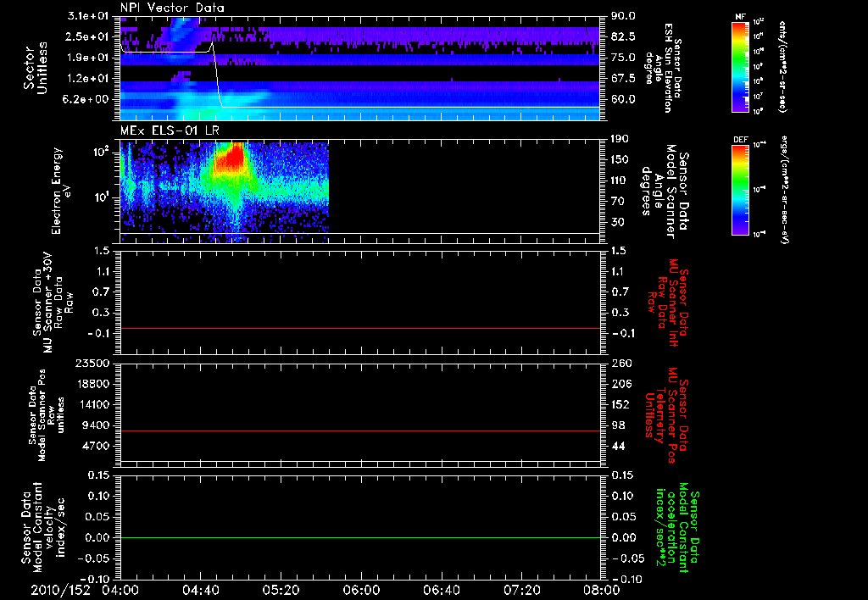Click the red line in the MU Scanner Pos panel
The height and width of the screenshot is (600, 868).
click(360, 431)
